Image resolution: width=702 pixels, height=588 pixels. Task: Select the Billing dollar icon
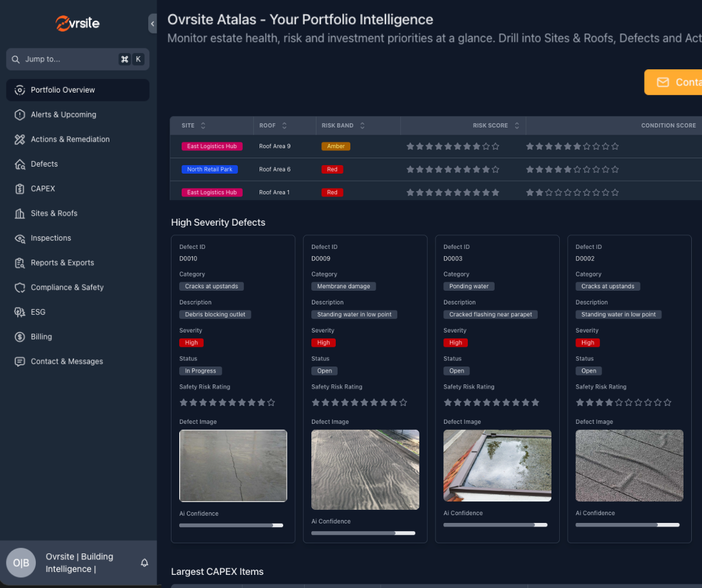point(19,337)
